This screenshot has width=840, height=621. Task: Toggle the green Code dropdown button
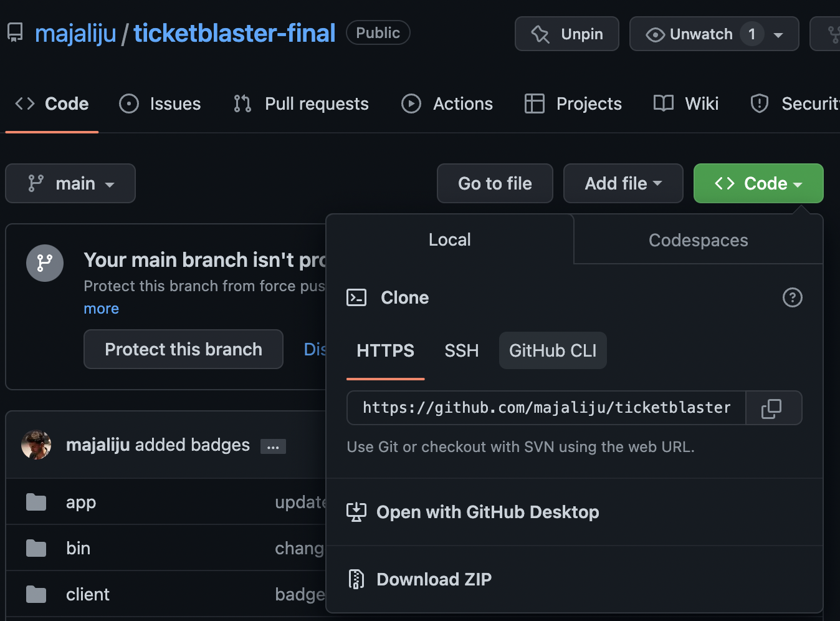[x=758, y=183]
